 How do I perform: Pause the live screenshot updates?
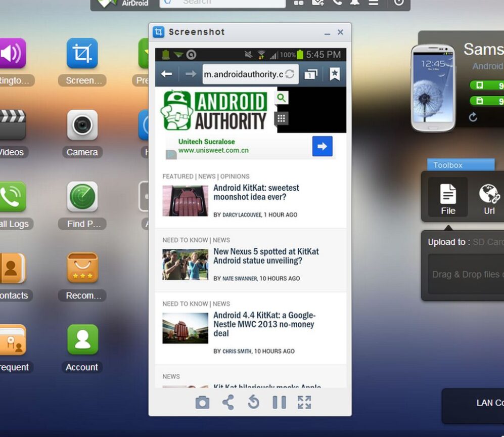[279, 402]
